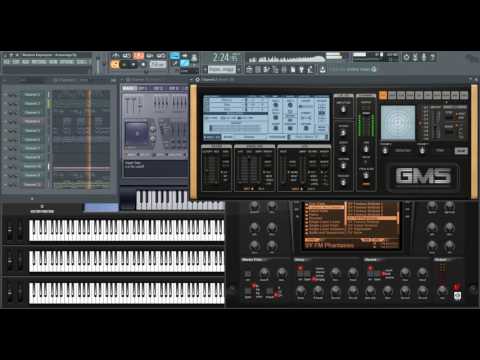Click the rightmost icon in the top-right toolbar group
Viewport: 480px width, 360px height.
pos(432,57)
